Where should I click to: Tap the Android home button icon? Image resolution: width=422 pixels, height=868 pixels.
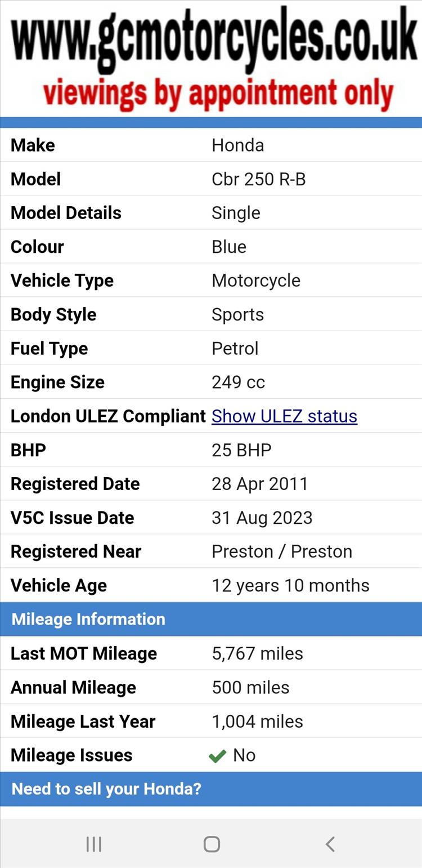(x=212, y=844)
